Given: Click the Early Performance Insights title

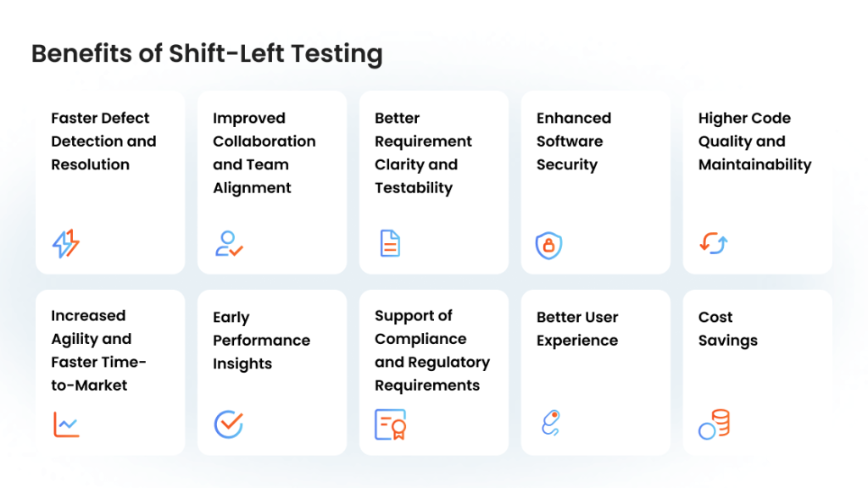Looking at the screenshot, I should pyautogui.click(x=261, y=341).
